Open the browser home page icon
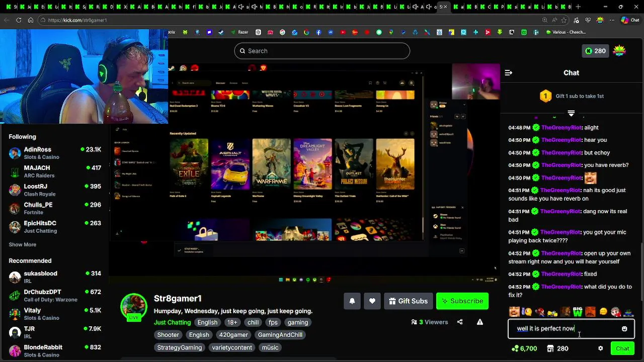The height and width of the screenshot is (362, 644). pyautogui.click(x=31, y=20)
